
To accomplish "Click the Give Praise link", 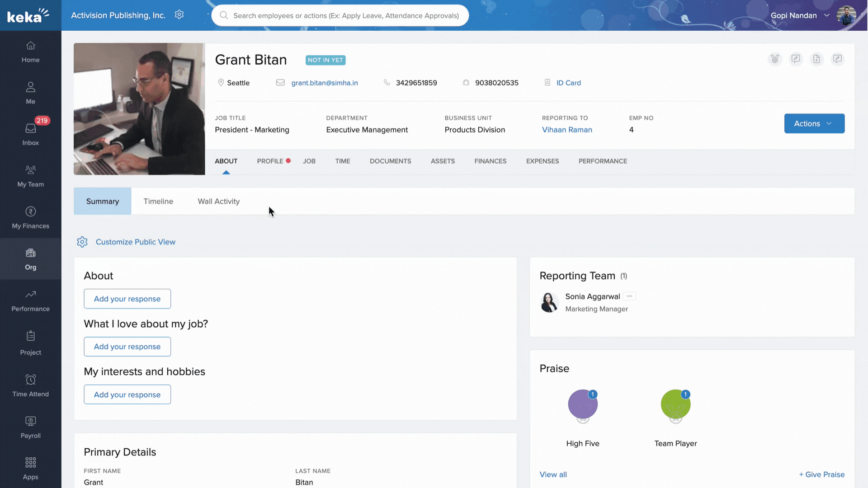I will [x=821, y=474].
